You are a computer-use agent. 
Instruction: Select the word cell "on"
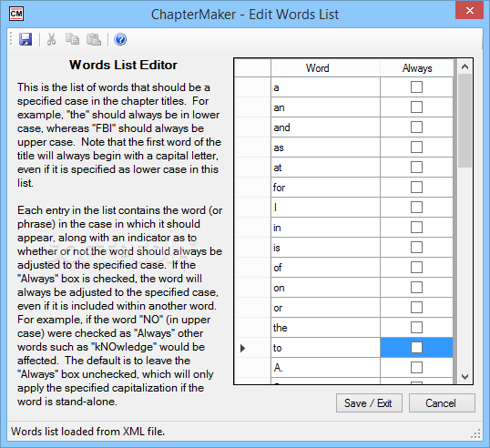click(x=325, y=287)
